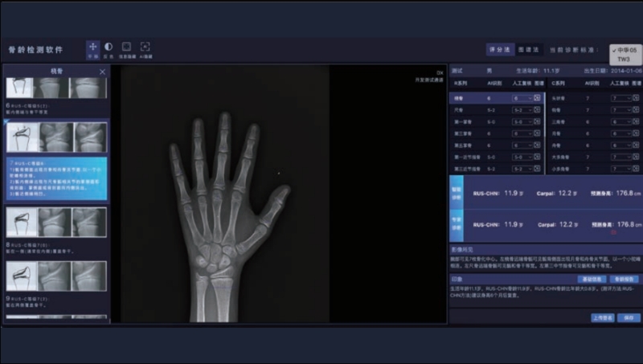Image resolution: width=643 pixels, height=364 pixels.
Task: Click the R series table scrollbar
Action: click(x=545, y=115)
